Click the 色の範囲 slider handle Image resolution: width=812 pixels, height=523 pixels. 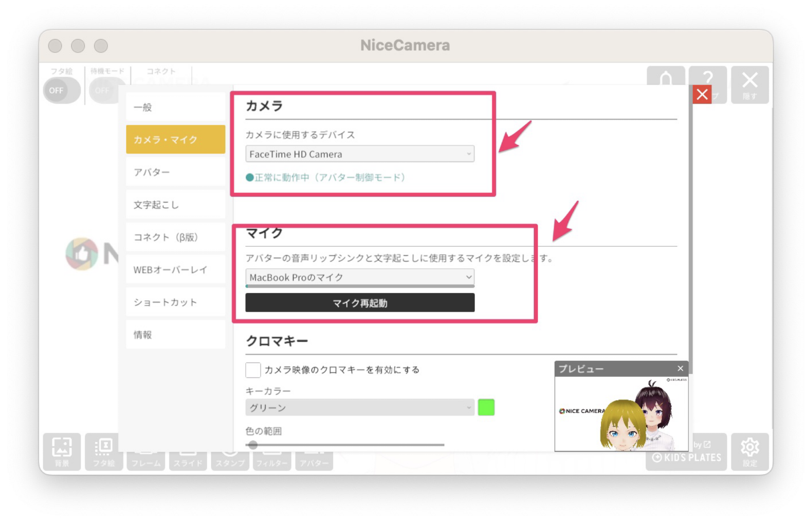[x=253, y=445]
